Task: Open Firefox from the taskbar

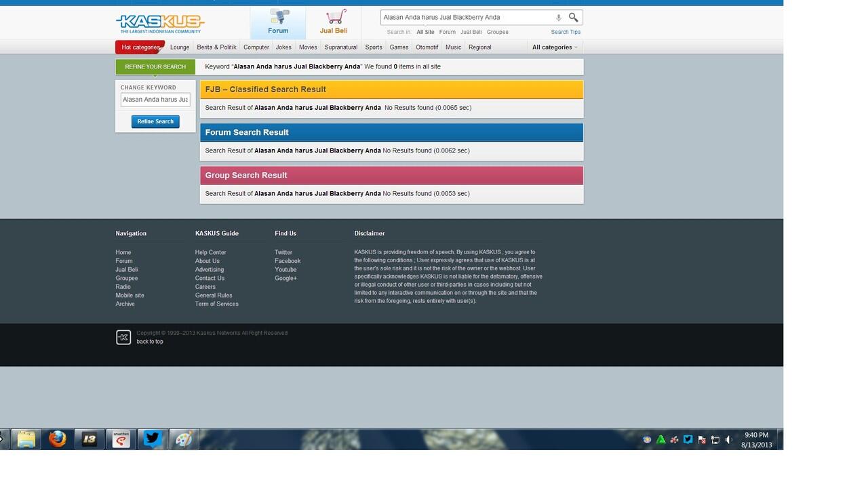Action: (58, 439)
